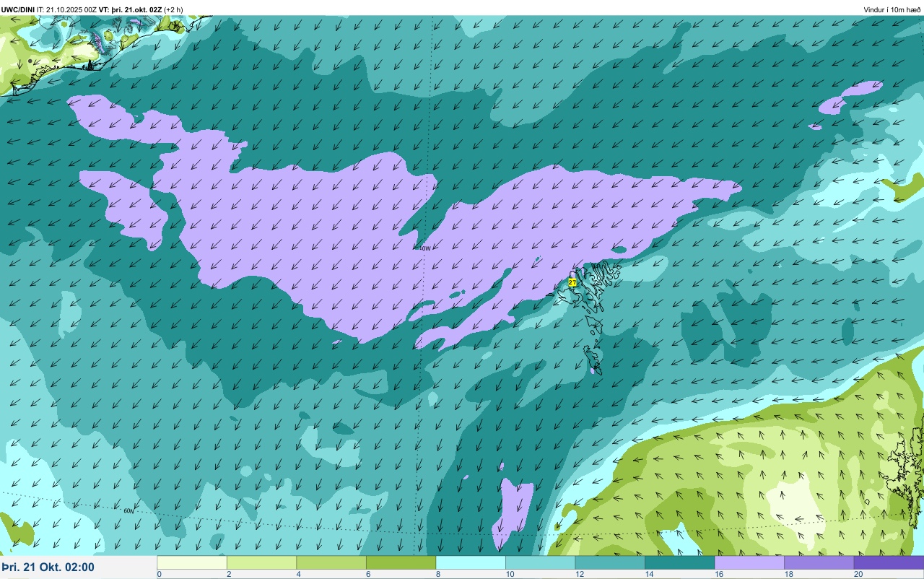Click legend tick value '16'
Viewport: 924px width, 579px height.
tap(718, 575)
